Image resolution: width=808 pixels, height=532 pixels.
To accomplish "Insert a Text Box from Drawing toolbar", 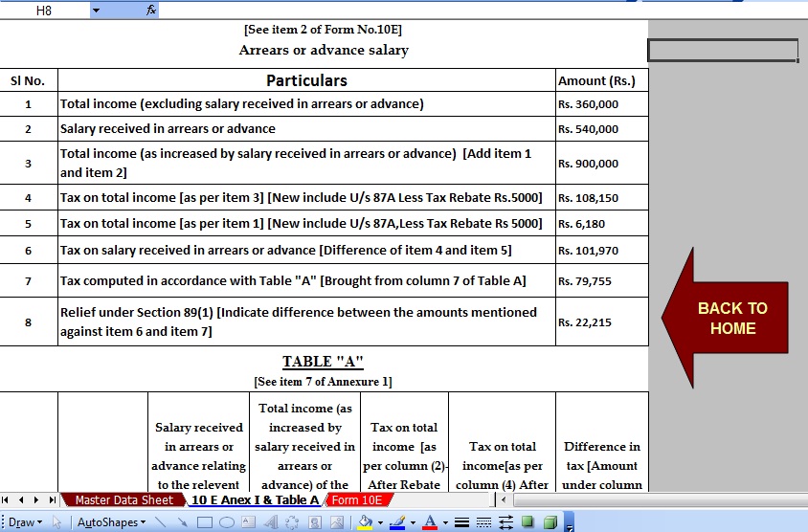I will [248, 522].
